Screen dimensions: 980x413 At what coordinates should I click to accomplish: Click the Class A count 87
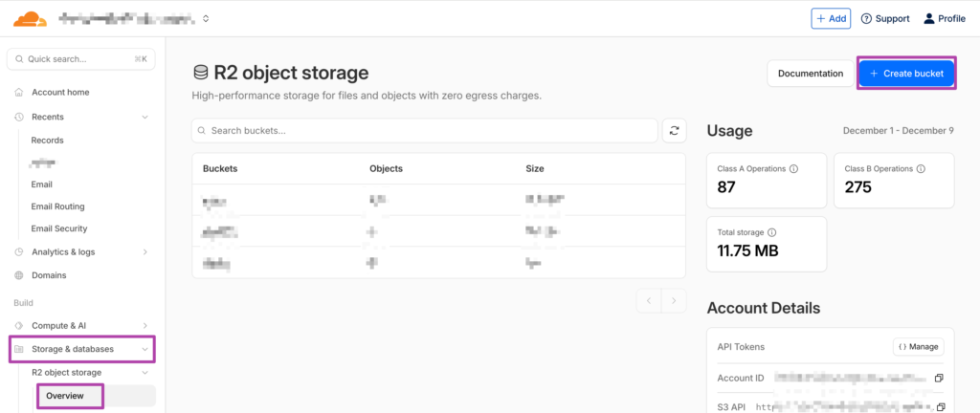[726, 187]
